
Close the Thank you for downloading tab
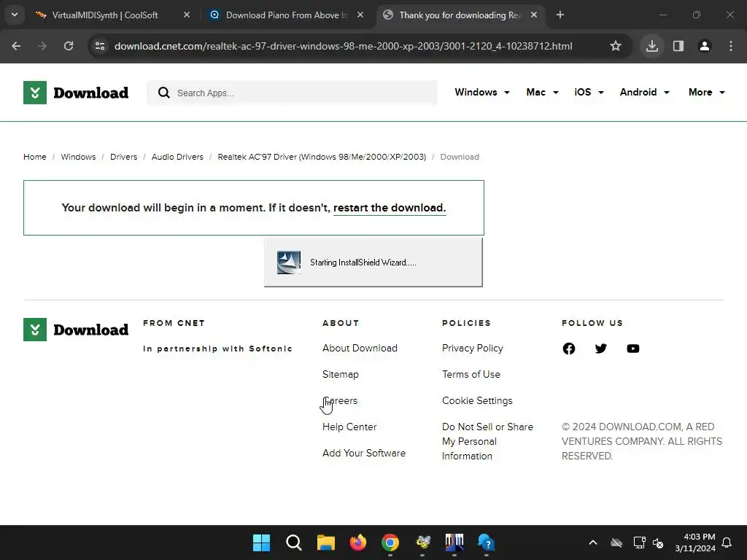[534, 15]
